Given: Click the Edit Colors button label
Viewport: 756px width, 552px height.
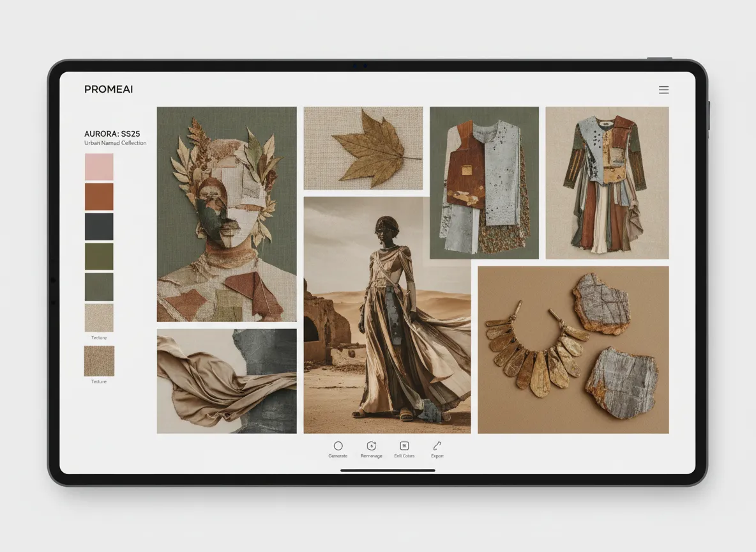Looking at the screenshot, I should [x=404, y=456].
